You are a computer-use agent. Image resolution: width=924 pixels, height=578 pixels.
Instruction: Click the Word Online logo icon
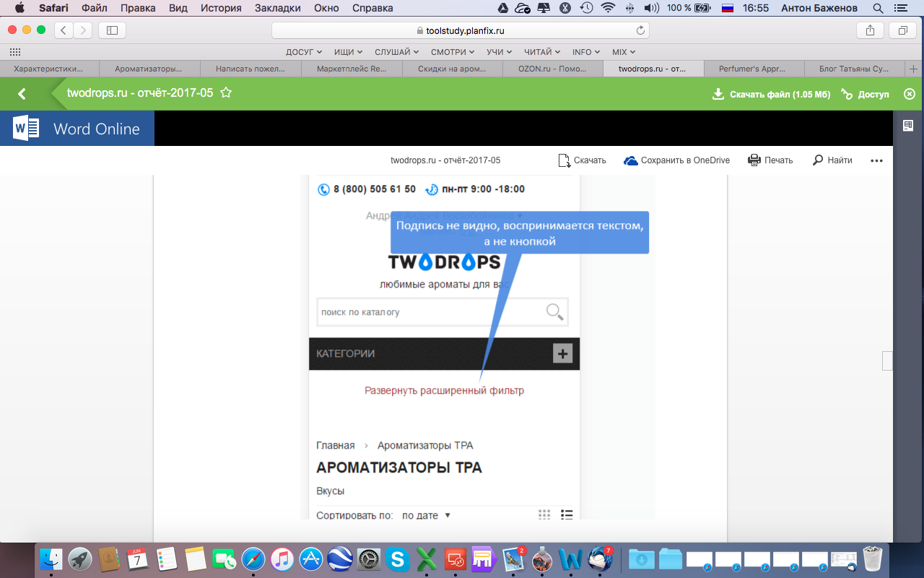tap(27, 129)
